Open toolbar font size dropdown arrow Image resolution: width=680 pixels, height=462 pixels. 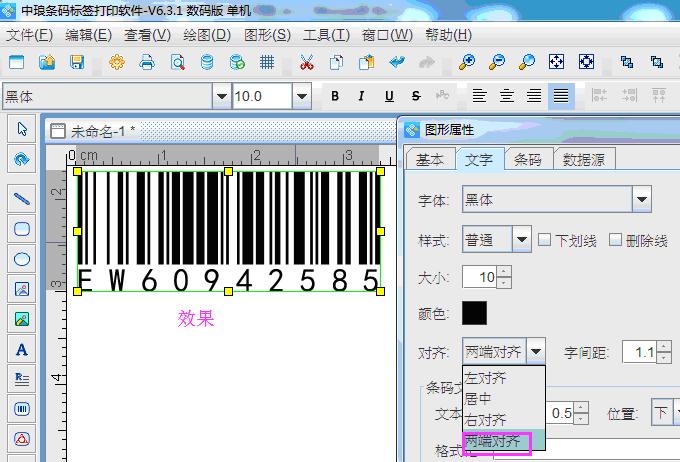pyautogui.click(x=302, y=96)
